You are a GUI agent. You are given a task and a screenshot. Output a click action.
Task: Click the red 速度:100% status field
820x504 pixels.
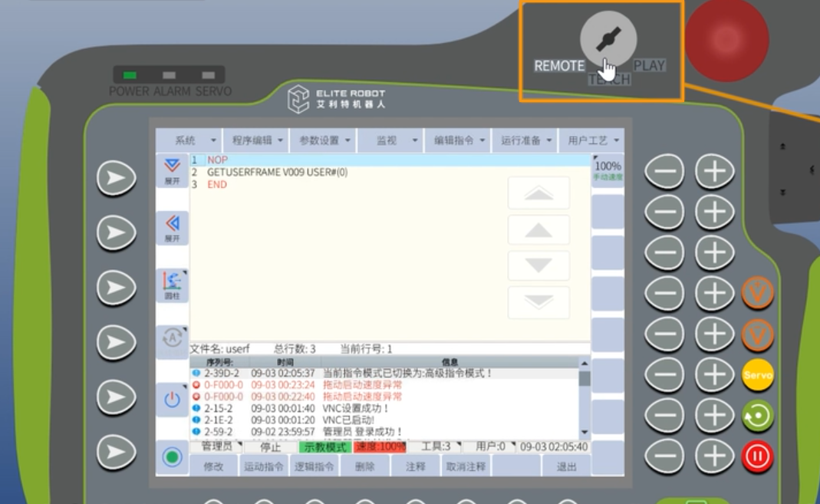point(380,447)
